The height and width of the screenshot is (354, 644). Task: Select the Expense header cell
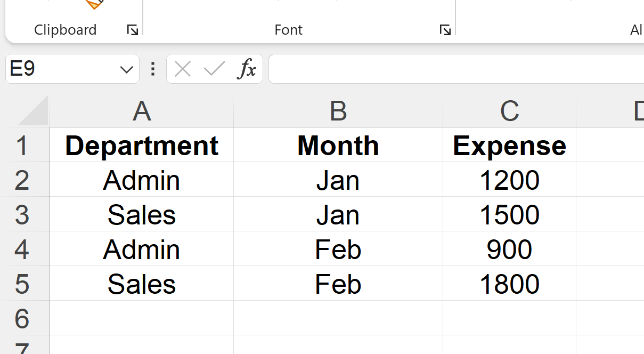coord(509,145)
